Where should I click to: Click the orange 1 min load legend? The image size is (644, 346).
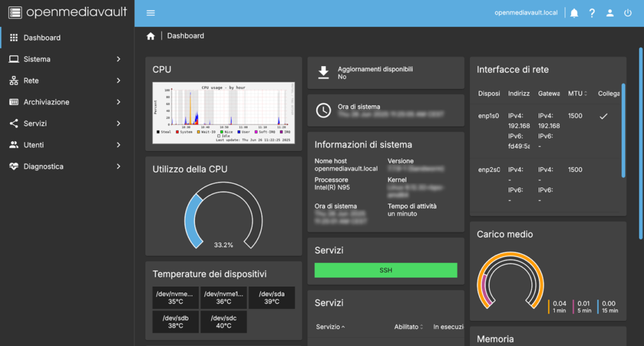558,307
